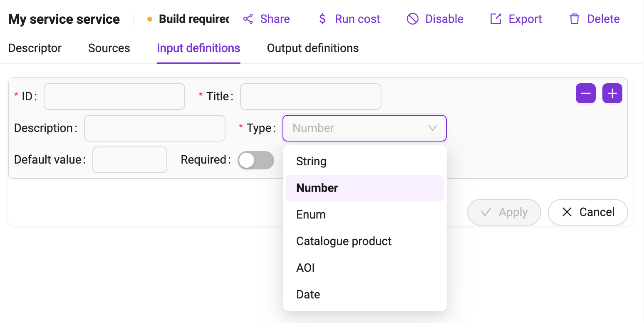Click the Share icon in header
The width and height of the screenshot is (644, 323).
tap(248, 19)
